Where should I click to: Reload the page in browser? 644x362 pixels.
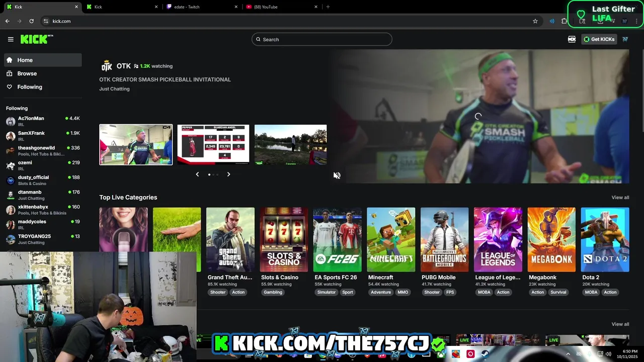[x=31, y=21]
